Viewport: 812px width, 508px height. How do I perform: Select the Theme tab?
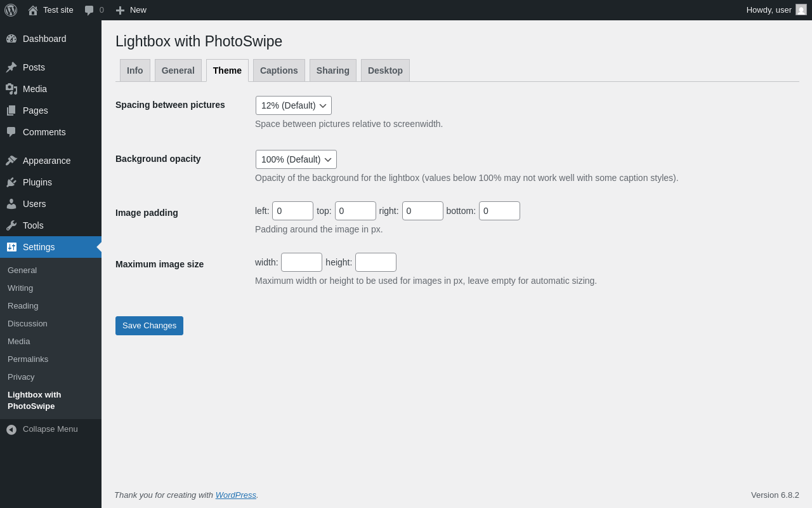(x=227, y=70)
